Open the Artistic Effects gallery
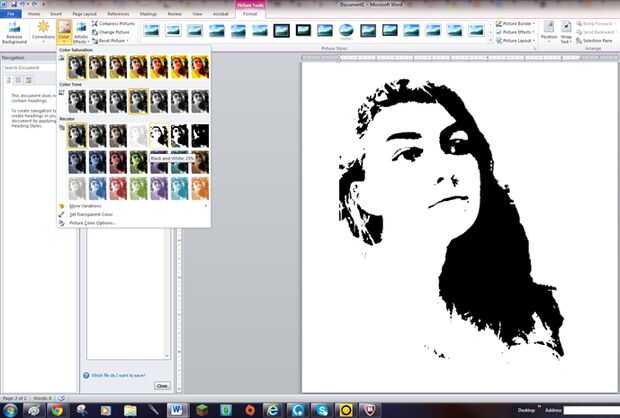 81,32
